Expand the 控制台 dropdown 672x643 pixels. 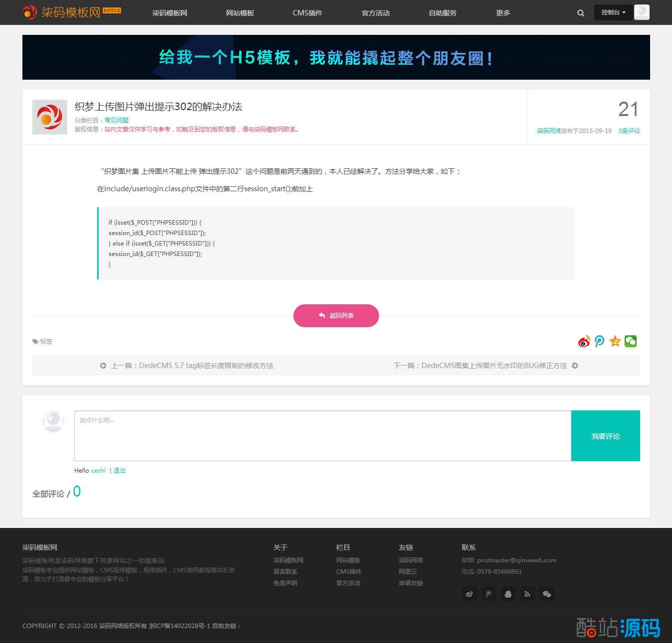pos(613,12)
